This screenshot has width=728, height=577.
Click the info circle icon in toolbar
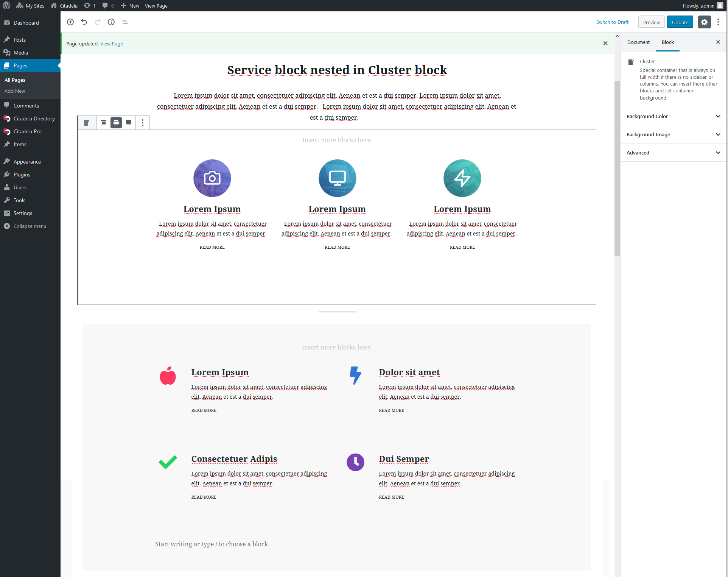(111, 22)
